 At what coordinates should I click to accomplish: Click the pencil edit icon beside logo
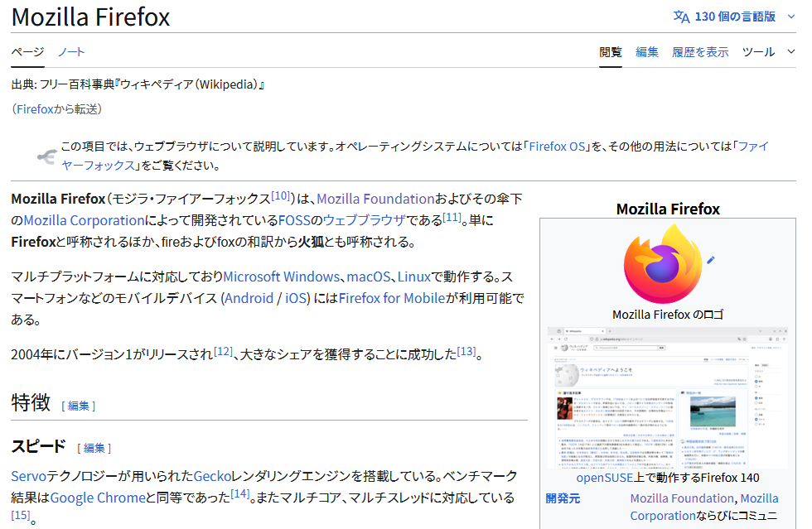(x=710, y=260)
